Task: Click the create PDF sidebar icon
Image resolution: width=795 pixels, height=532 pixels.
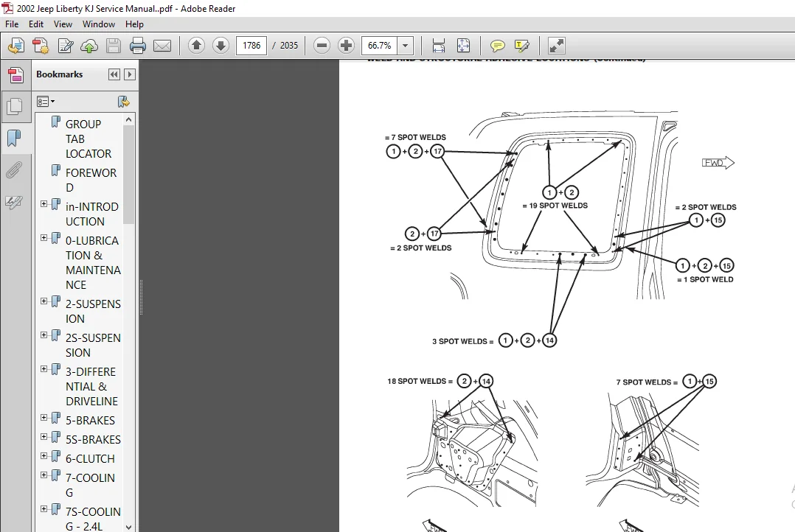Action: pyautogui.click(x=15, y=75)
